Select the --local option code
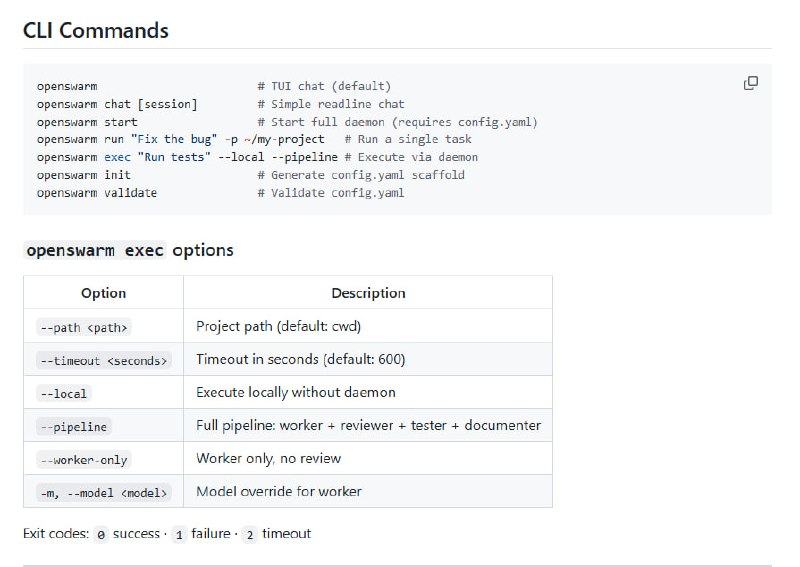 pyautogui.click(x=63, y=393)
